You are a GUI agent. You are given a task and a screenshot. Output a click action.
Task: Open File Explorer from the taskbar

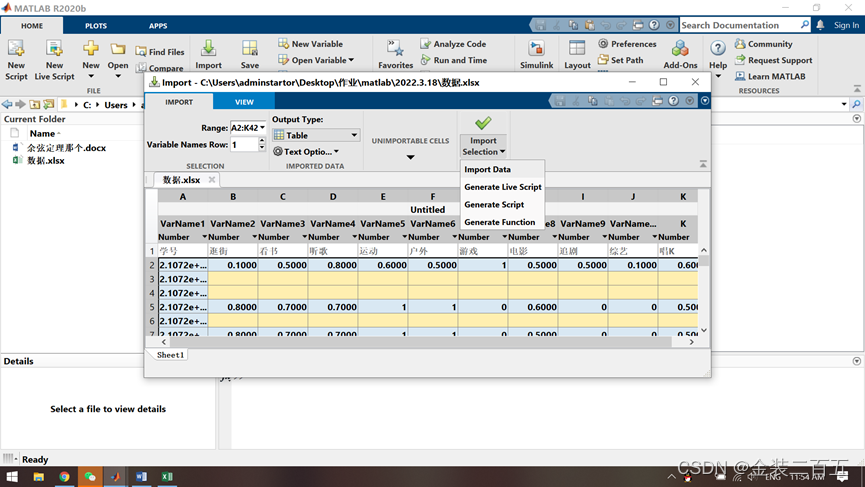point(39,477)
